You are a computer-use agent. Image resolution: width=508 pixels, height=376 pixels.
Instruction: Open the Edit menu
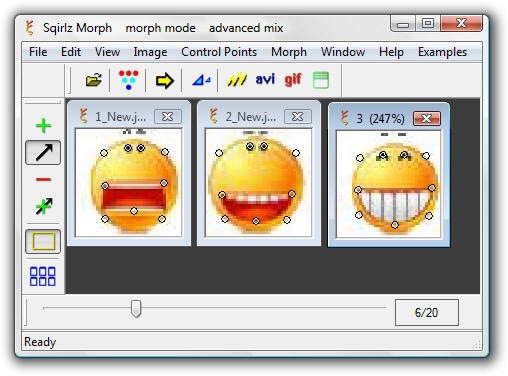click(71, 52)
